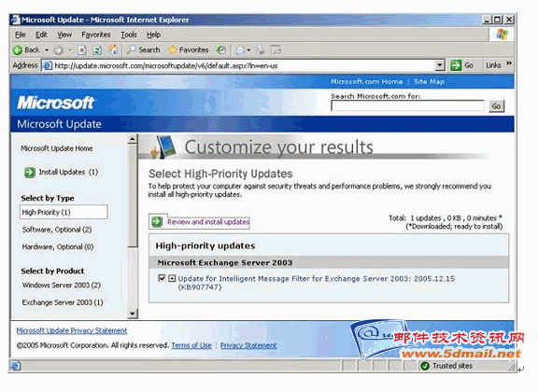
Task: Click the green arrow beside Review and install
Action: (x=157, y=222)
